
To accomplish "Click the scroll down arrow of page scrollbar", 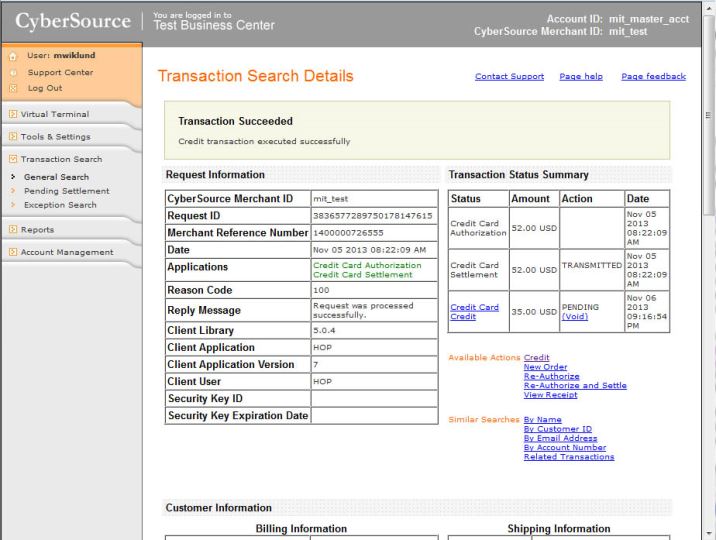I will tap(708, 533).
